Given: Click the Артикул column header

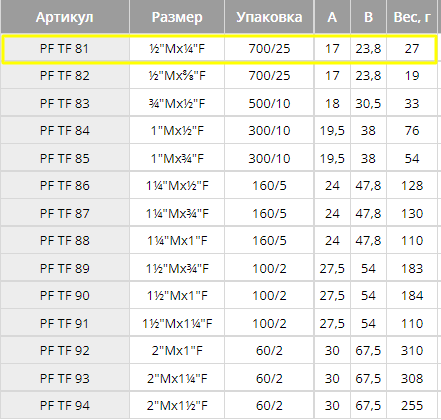Looking at the screenshot, I should [65, 17].
